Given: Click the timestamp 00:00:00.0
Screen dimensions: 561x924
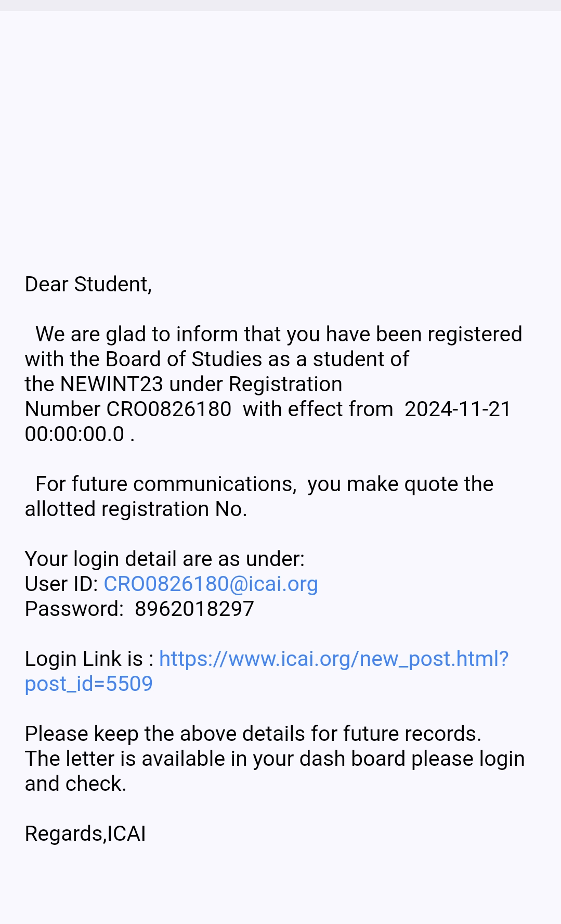Looking at the screenshot, I should point(74,434).
